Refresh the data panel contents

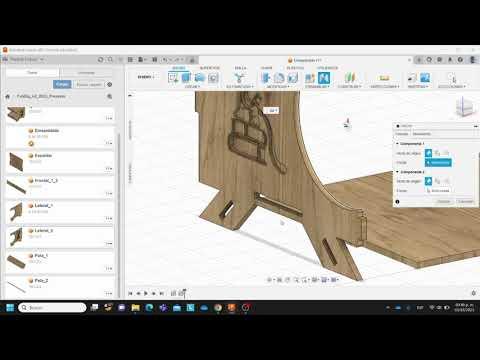(100, 60)
